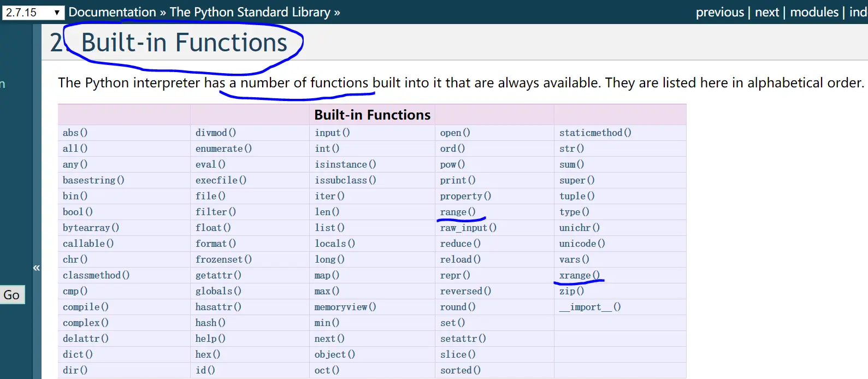Open the unicode() function link
This screenshot has width=868, height=379.
(582, 244)
